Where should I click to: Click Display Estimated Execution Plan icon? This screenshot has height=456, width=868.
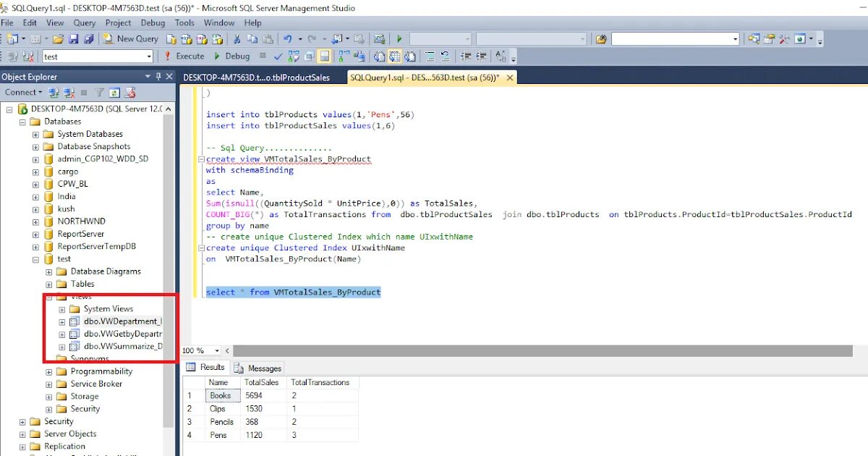pyautogui.click(x=294, y=56)
